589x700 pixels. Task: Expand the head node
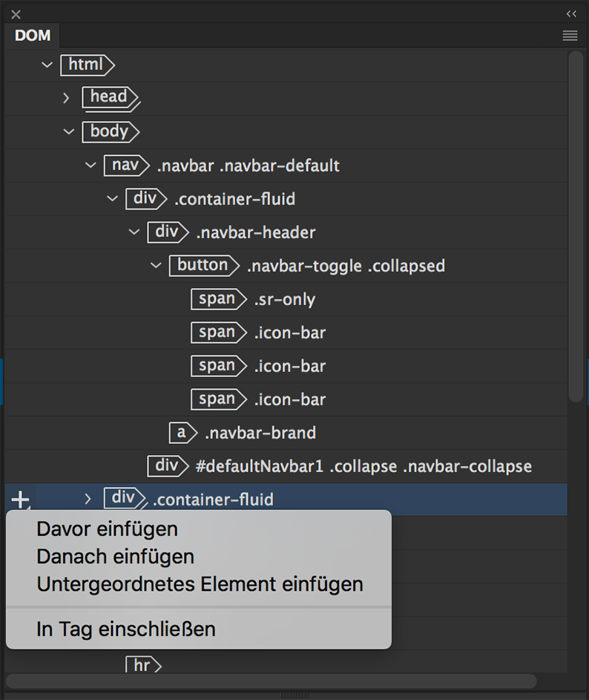click(x=67, y=98)
